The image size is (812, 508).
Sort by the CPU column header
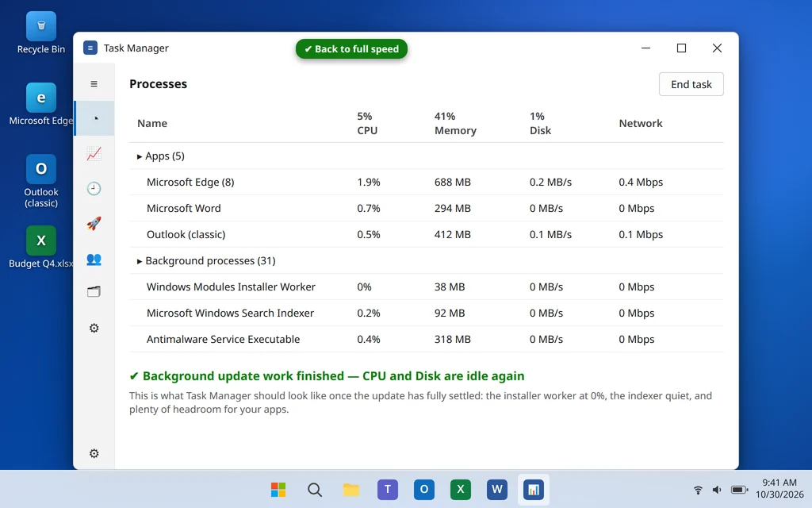point(367,123)
